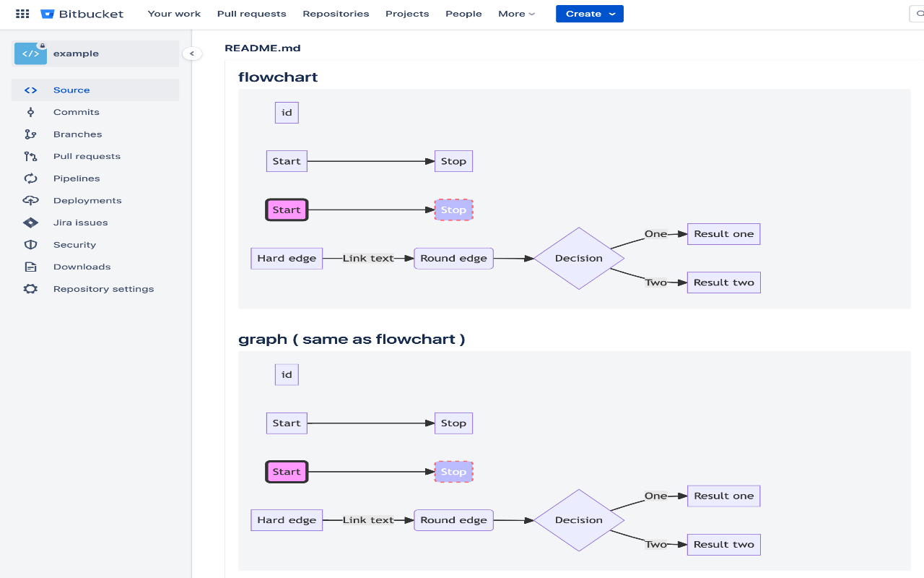Open the Downloads sidebar link
The image size is (924, 578).
[x=82, y=267]
